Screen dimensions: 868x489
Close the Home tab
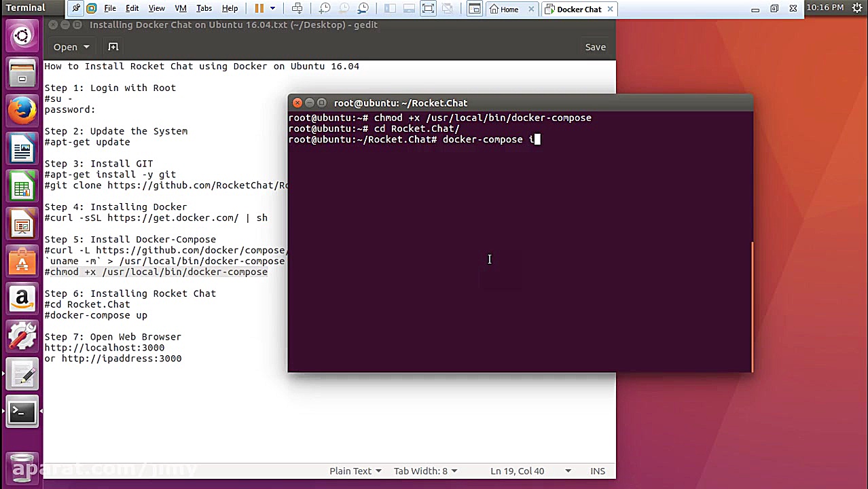click(x=531, y=10)
